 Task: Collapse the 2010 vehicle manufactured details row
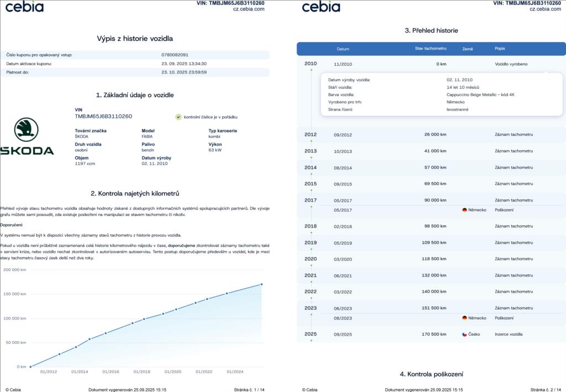tap(431, 64)
